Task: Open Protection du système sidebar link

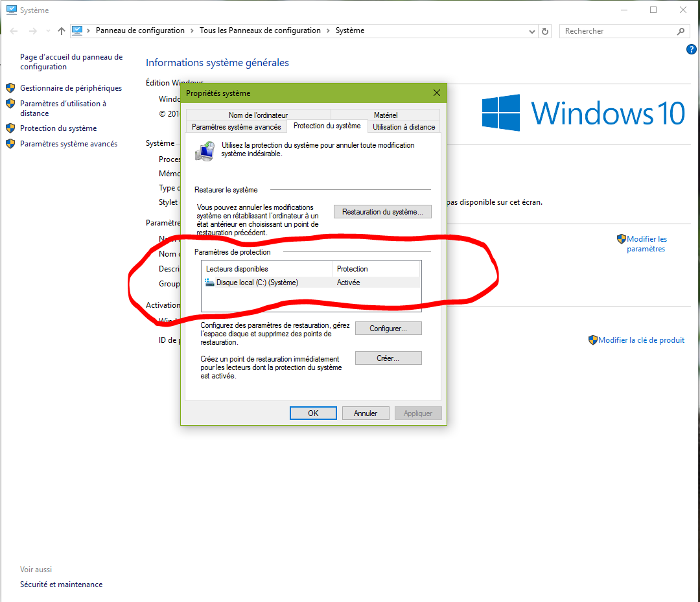Action: tap(58, 128)
